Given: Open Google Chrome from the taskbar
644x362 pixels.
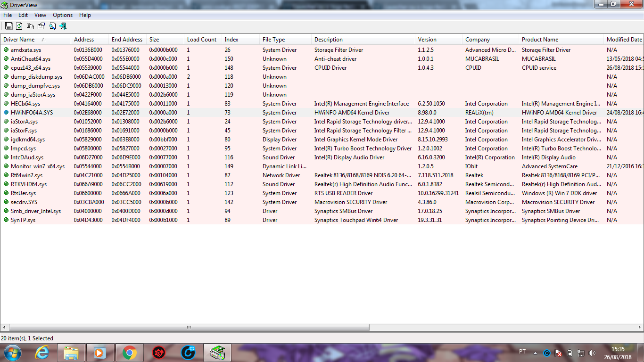Looking at the screenshot, I should coord(129,353).
